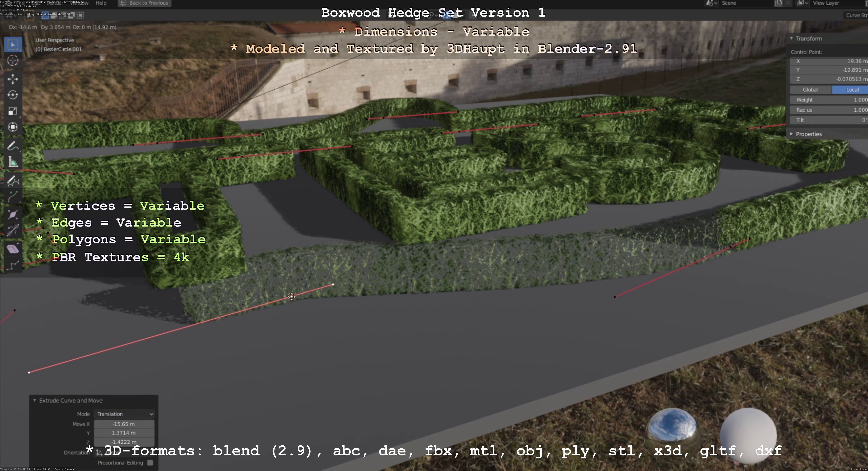Click the control point Z field

[829, 79]
